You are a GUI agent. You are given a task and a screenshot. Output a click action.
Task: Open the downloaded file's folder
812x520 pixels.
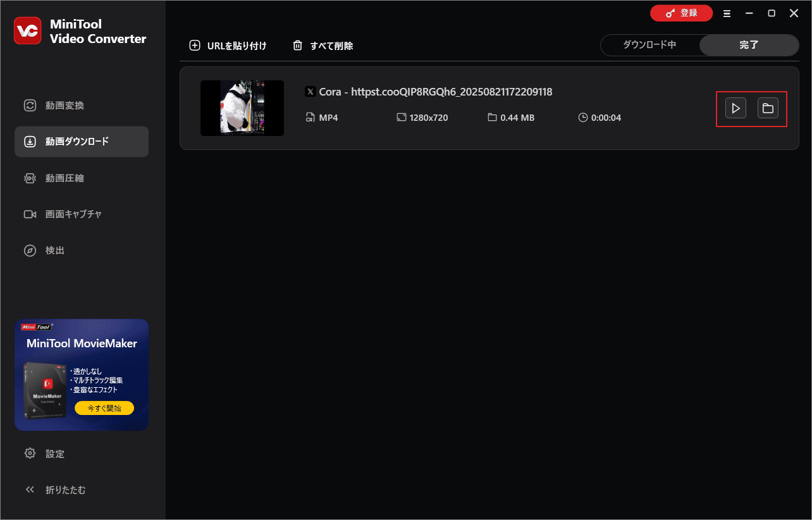(768, 108)
